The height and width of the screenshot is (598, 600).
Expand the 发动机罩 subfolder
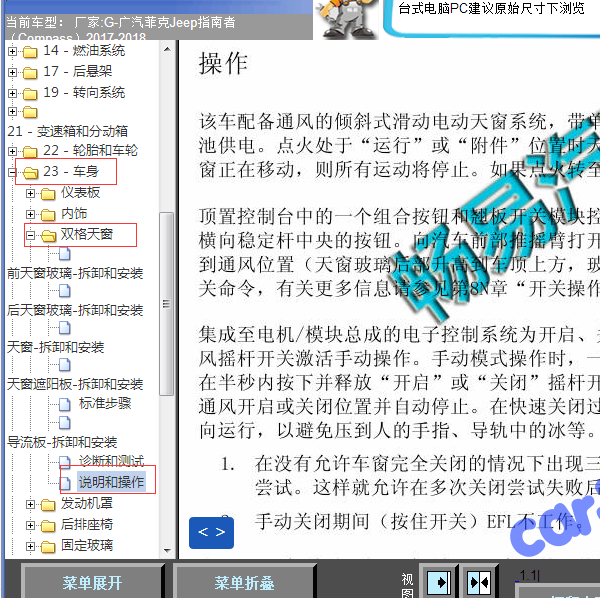point(30,505)
